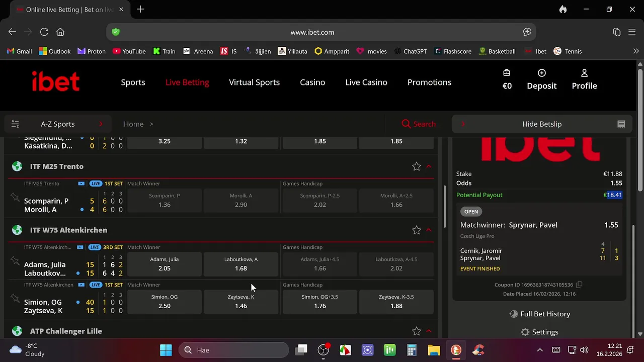Favorite ATP Challenger Lille with star
644x362 pixels.
[x=416, y=331]
